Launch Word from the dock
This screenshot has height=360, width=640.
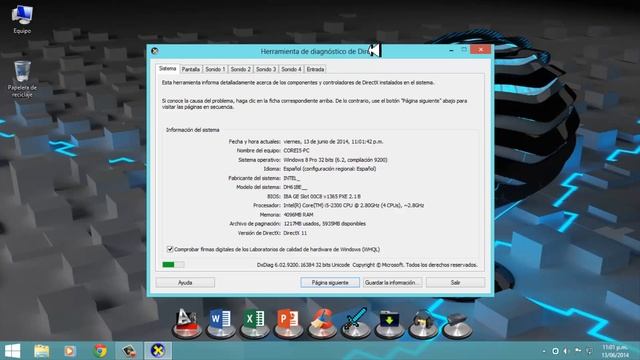pos(220,323)
